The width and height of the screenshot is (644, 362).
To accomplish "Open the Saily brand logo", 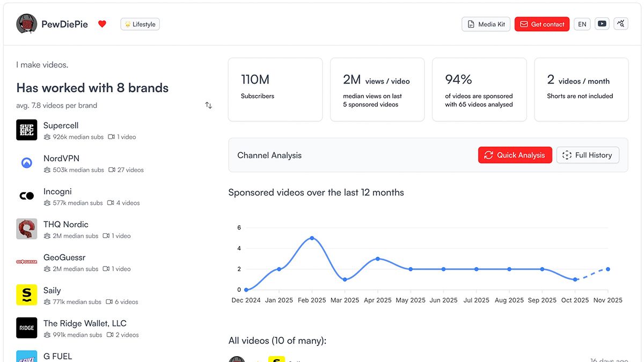I will click(x=26, y=295).
